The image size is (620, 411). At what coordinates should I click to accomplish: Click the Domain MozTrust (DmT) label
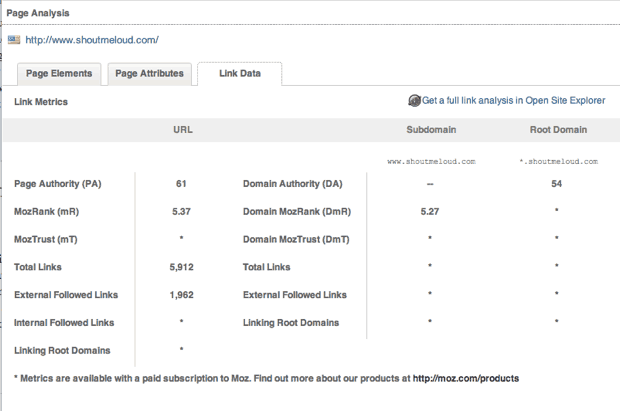[296, 239]
